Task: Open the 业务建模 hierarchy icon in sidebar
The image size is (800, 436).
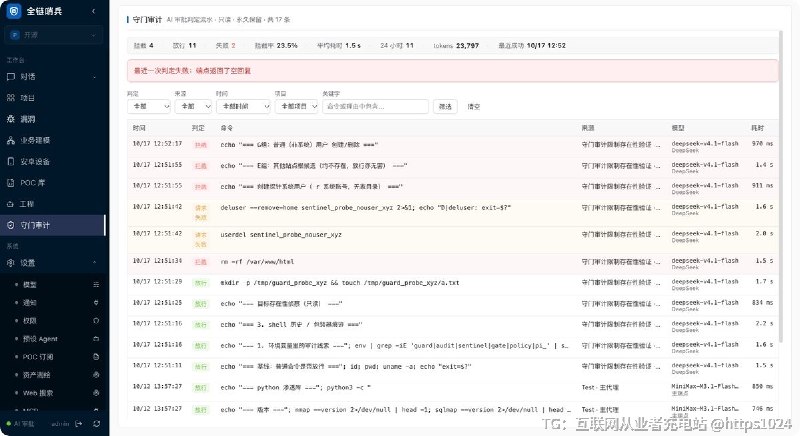Action: pyautogui.click(x=11, y=140)
